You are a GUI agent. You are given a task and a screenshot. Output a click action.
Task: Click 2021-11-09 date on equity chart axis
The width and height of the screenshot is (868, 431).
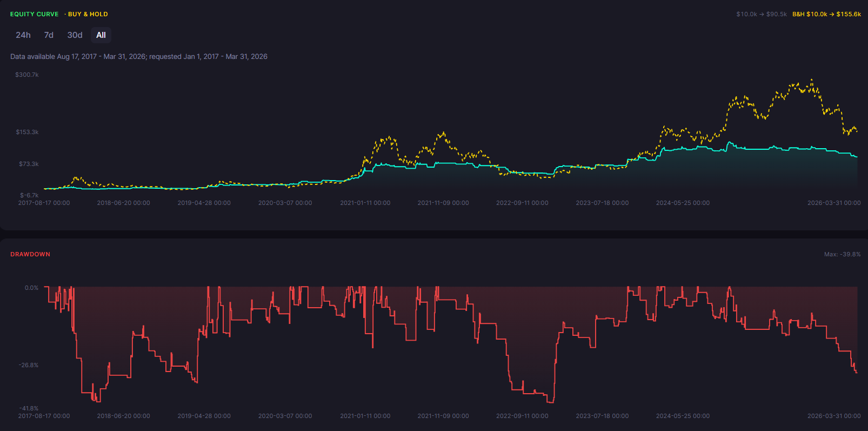[x=443, y=203]
